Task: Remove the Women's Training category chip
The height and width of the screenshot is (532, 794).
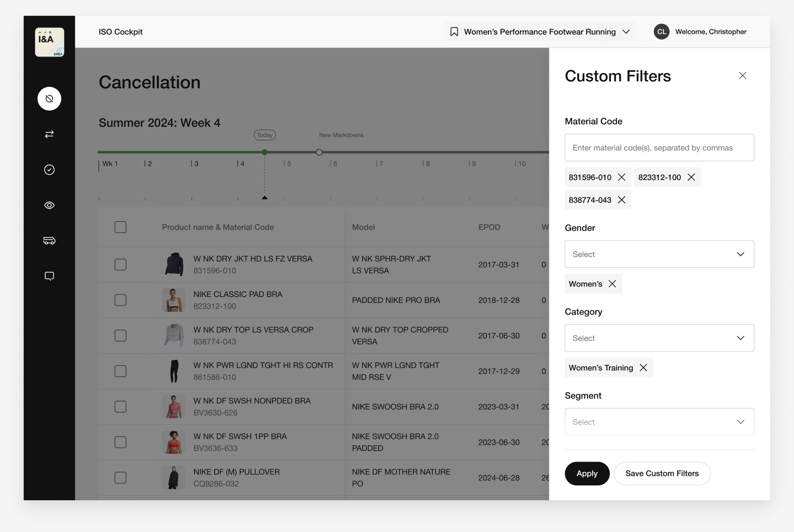Action: tap(643, 367)
